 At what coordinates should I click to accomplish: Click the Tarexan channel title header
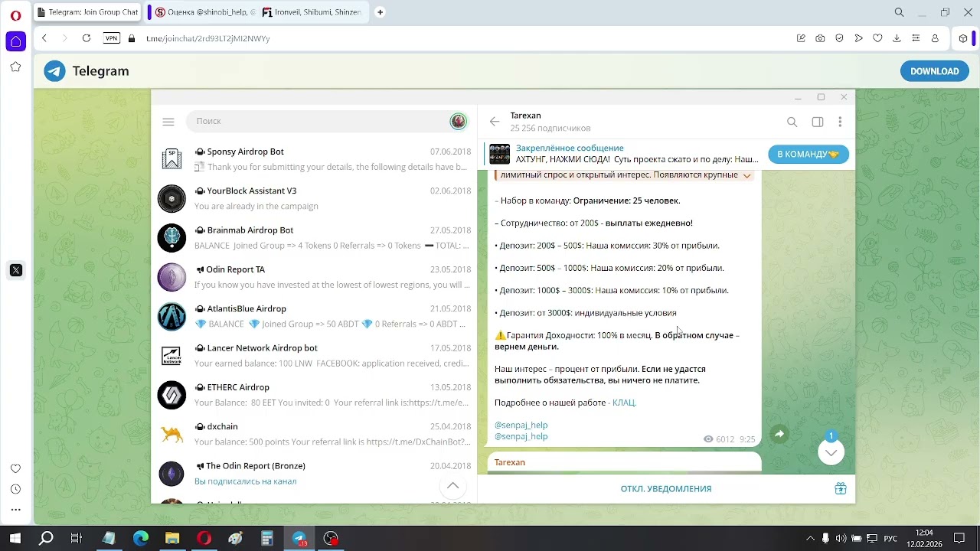coord(526,116)
